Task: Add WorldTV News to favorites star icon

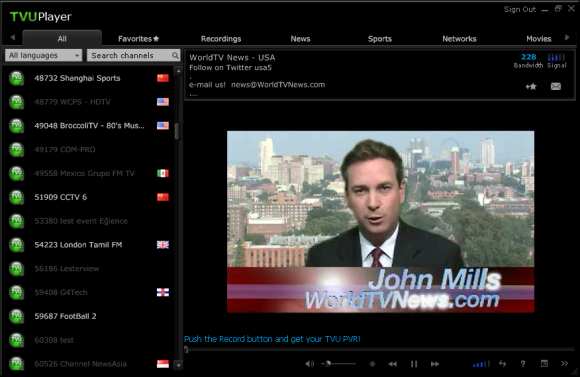Action: 531,86
